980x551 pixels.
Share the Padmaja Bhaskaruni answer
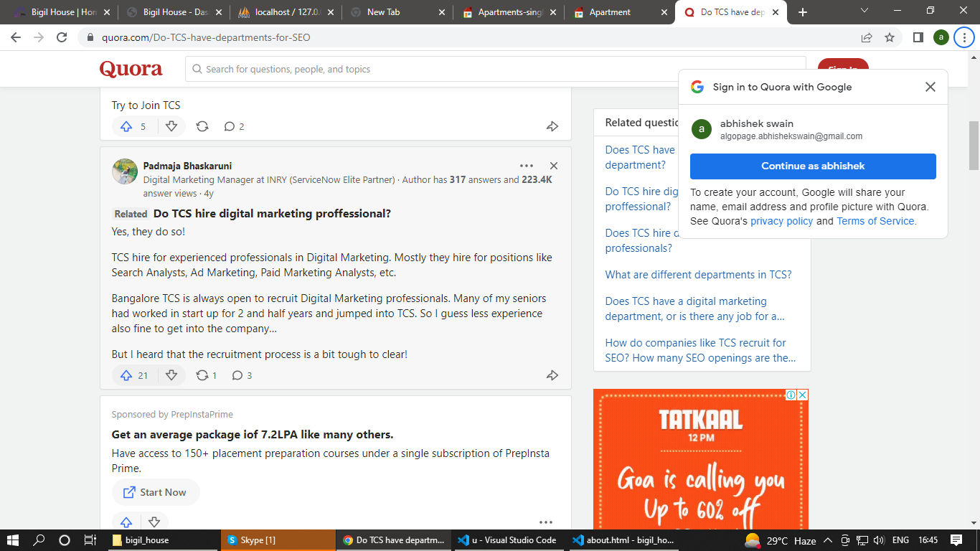pyautogui.click(x=552, y=375)
